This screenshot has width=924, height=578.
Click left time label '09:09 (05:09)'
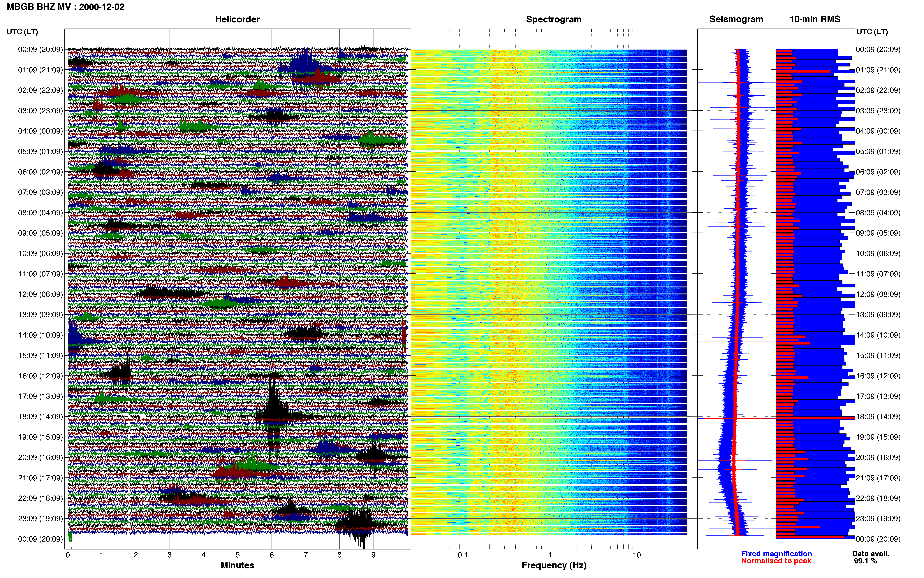click(41, 233)
